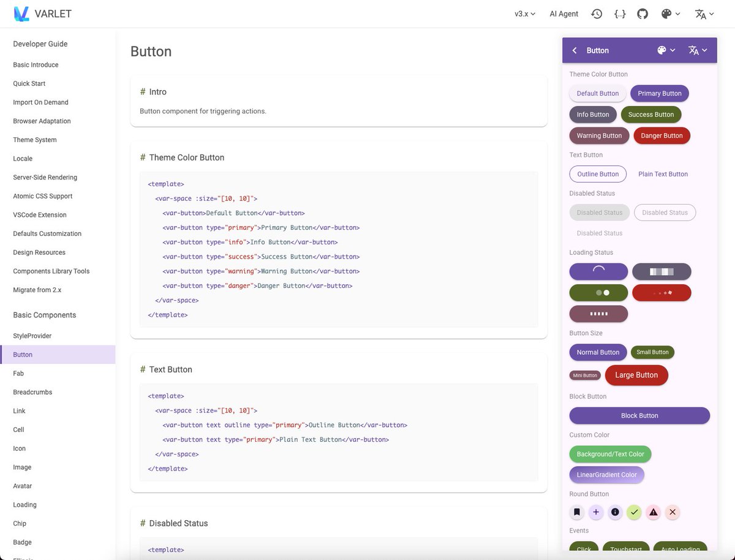Click the red danger loading button
Viewport: 735px width, 560px height.
[x=661, y=293]
